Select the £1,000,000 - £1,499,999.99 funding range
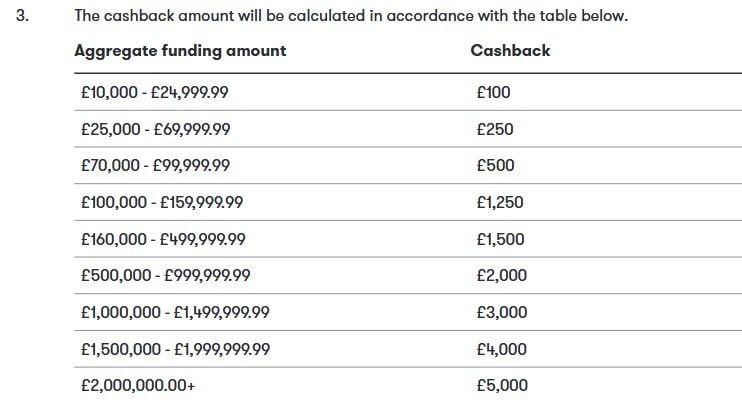This screenshot has height=402, width=742. 175,312
